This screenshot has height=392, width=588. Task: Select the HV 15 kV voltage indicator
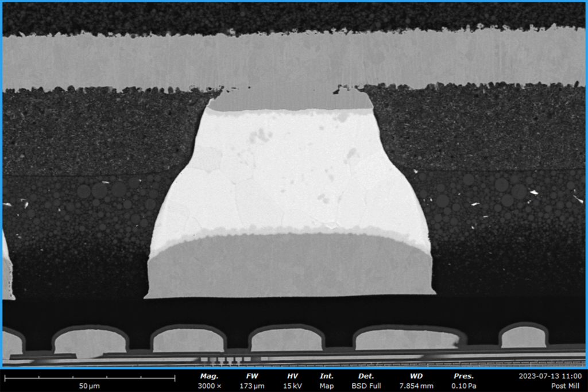click(x=292, y=386)
